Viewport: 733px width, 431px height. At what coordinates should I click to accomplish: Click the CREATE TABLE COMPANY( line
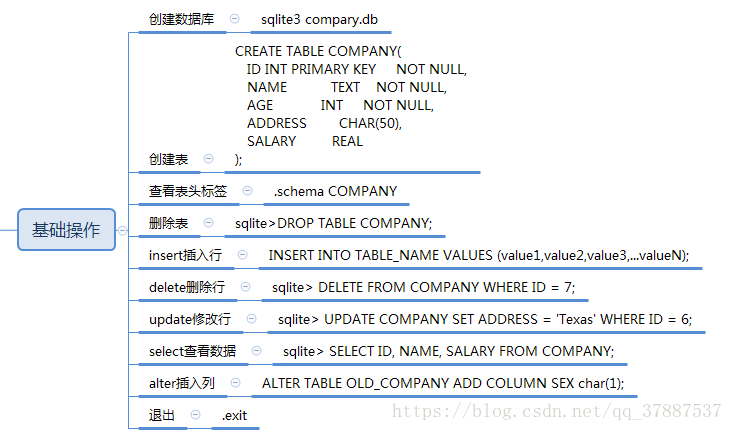(318, 51)
